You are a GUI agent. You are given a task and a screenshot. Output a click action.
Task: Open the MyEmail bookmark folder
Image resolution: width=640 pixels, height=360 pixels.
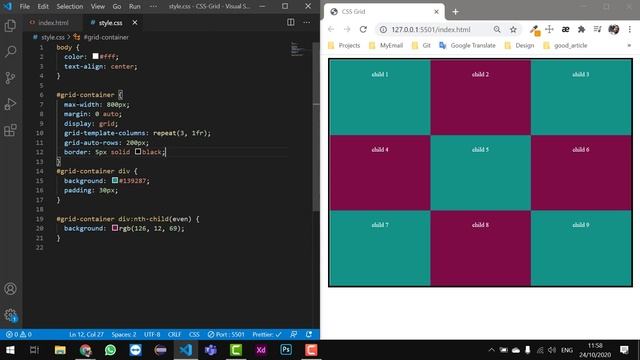[x=386, y=45]
